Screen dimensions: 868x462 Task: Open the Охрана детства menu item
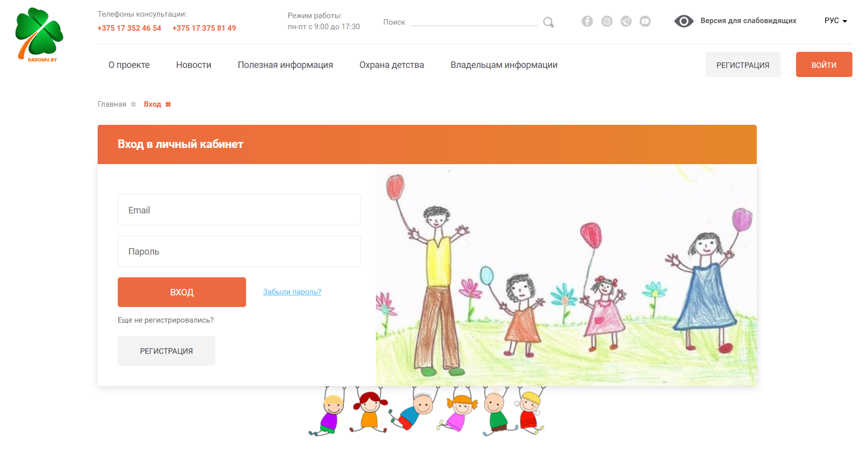click(391, 65)
